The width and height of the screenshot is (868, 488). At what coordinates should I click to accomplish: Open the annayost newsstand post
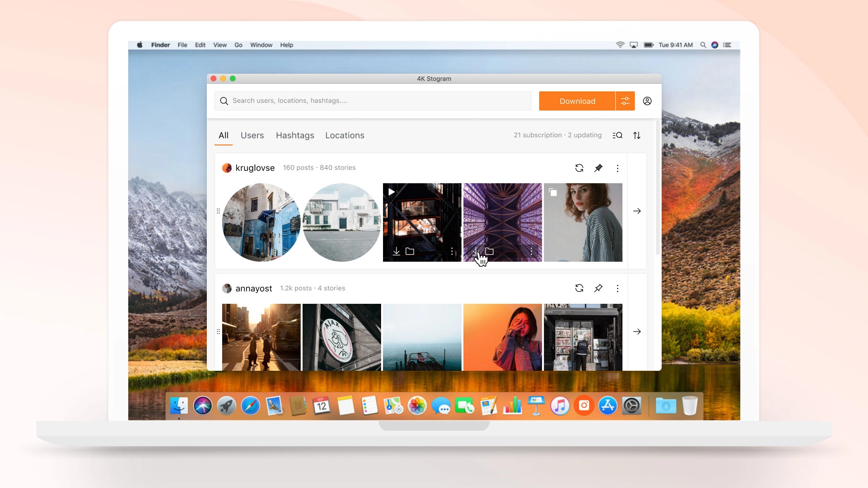(x=583, y=337)
